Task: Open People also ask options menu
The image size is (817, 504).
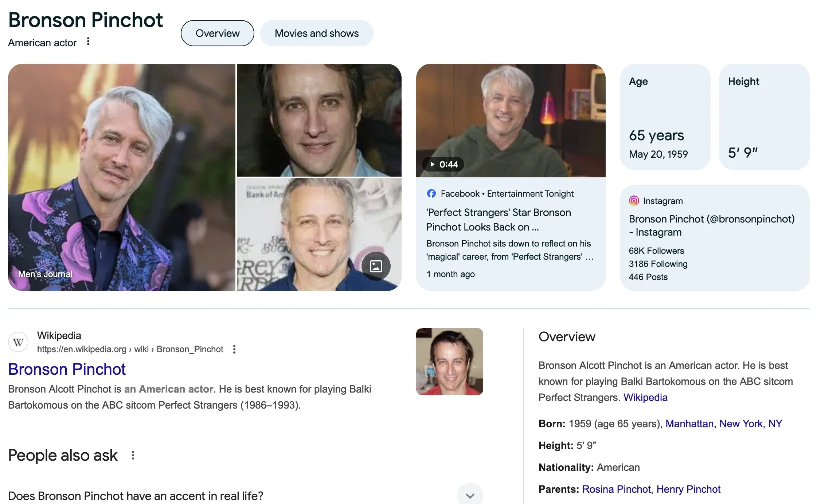Action: pos(133,455)
